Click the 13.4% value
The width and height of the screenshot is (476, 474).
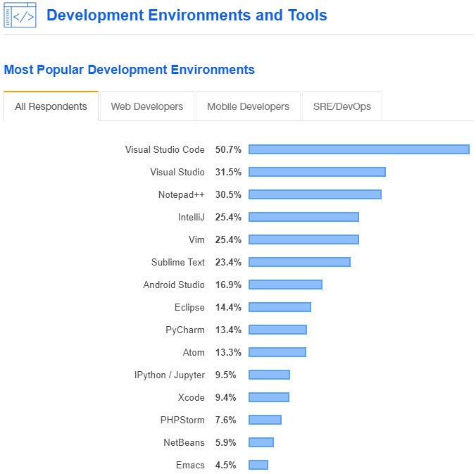pyautogui.click(x=228, y=330)
